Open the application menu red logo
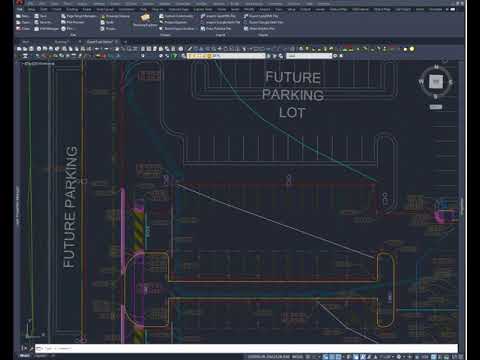The height and width of the screenshot is (360, 480). pos(20,3)
